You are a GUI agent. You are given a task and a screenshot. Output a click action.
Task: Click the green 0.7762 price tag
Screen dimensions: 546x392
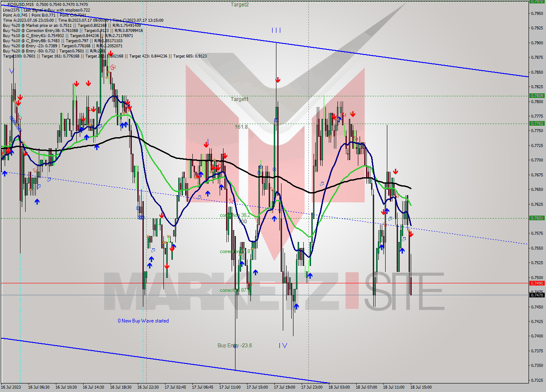tap(537, 123)
